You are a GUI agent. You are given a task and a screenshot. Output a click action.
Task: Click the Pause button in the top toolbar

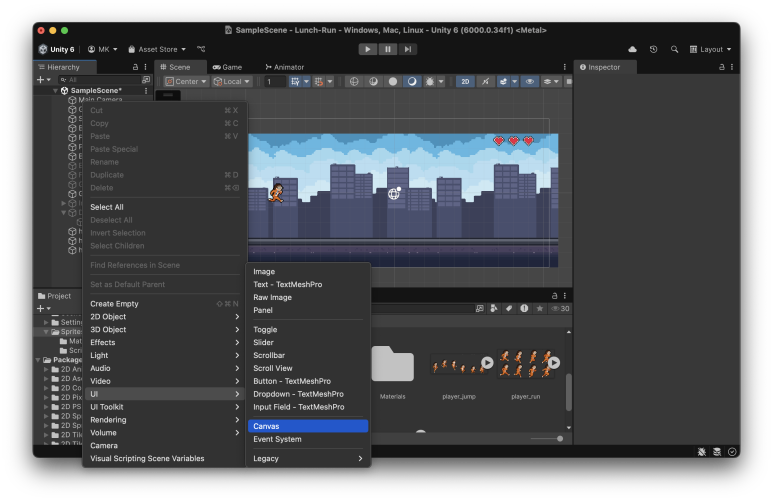tap(388, 49)
